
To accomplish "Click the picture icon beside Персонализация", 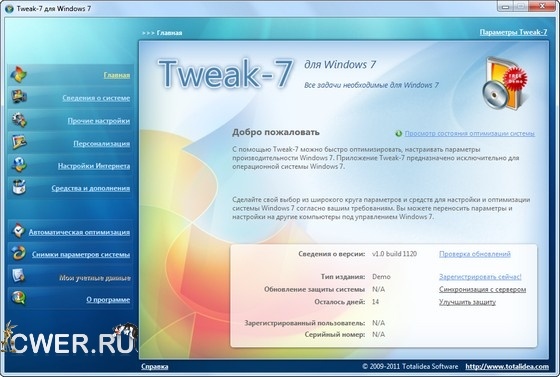I will pyautogui.click(x=19, y=142).
